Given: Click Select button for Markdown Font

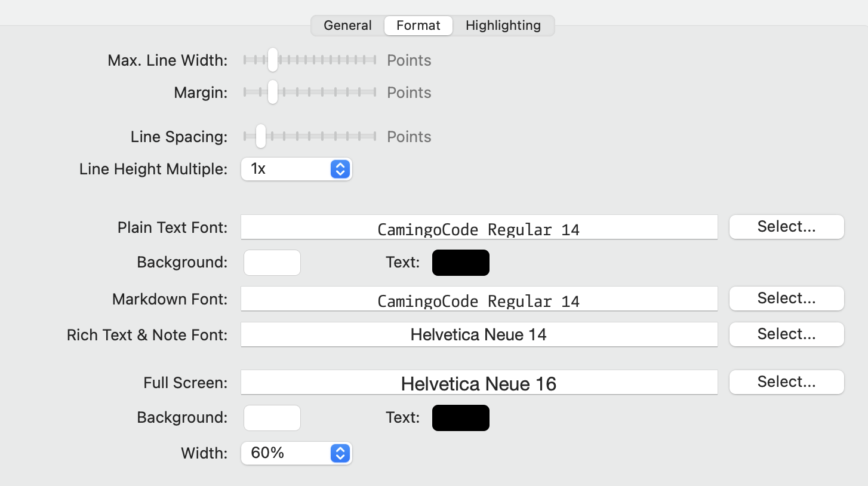Looking at the screenshot, I should click(786, 299).
